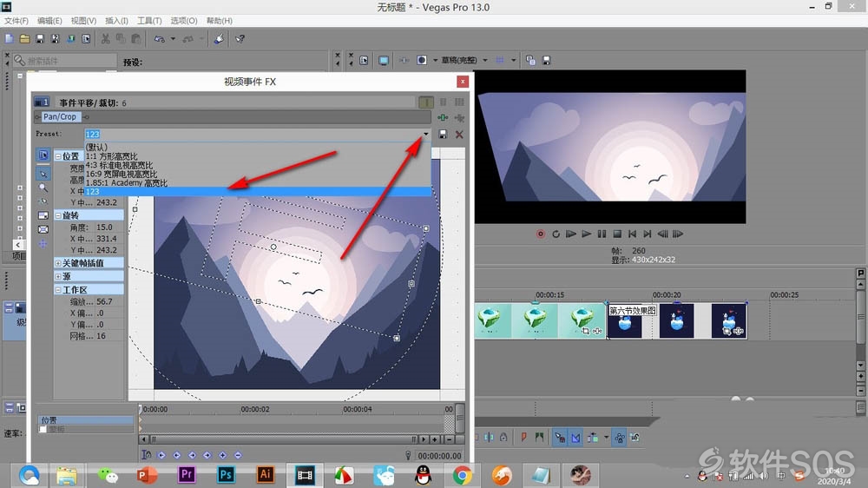
Task: Select the highlighted 123 preset entry
Action: point(258,192)
